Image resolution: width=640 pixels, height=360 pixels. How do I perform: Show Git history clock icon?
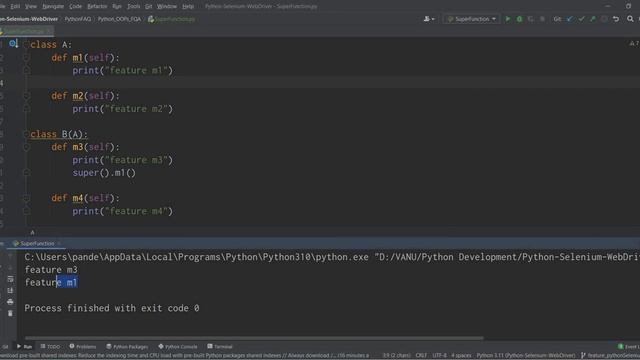click(604, 19)
